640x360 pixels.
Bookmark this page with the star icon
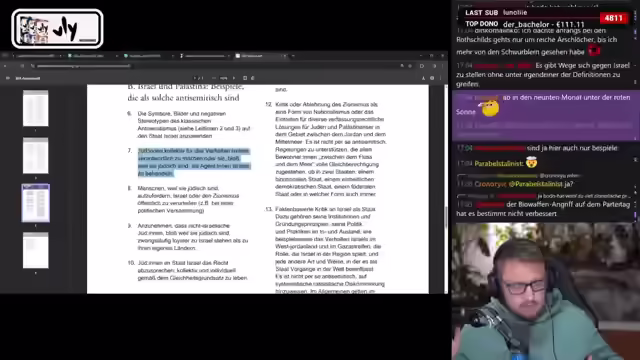click(x=410, y=66)
